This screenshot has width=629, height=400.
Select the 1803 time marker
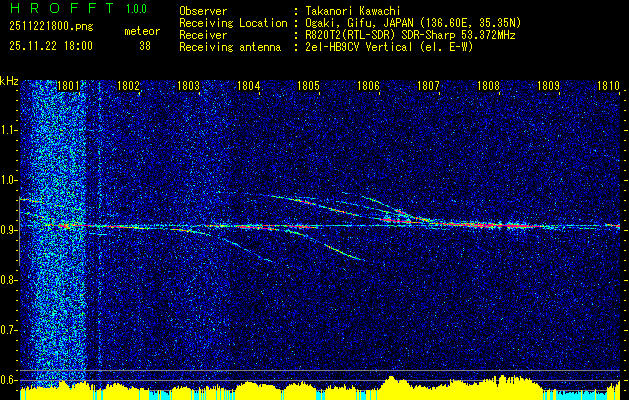(189, 85)
